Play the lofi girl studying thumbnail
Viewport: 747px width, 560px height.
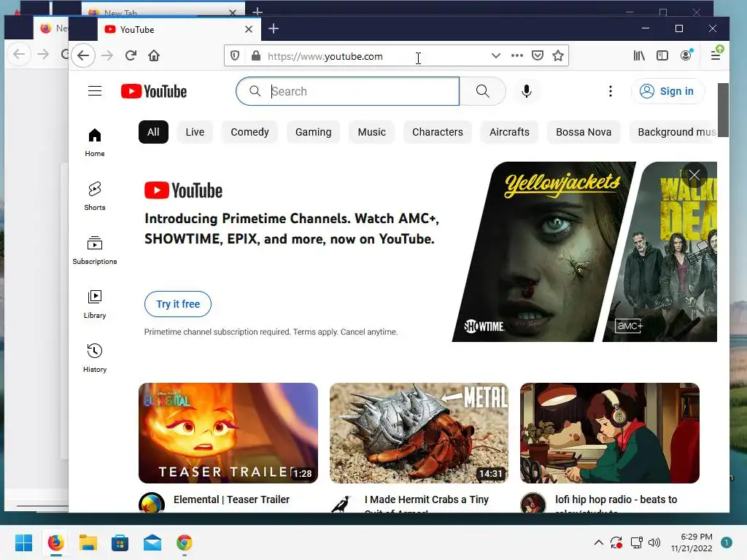pyautogui.click(x=610, y=433)
